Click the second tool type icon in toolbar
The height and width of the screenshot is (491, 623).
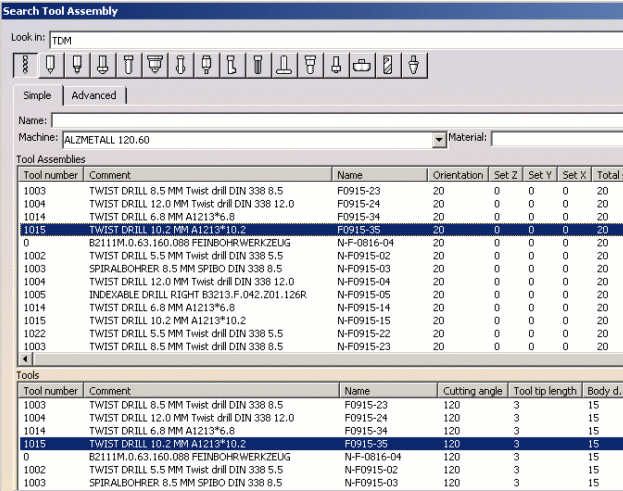49,66
